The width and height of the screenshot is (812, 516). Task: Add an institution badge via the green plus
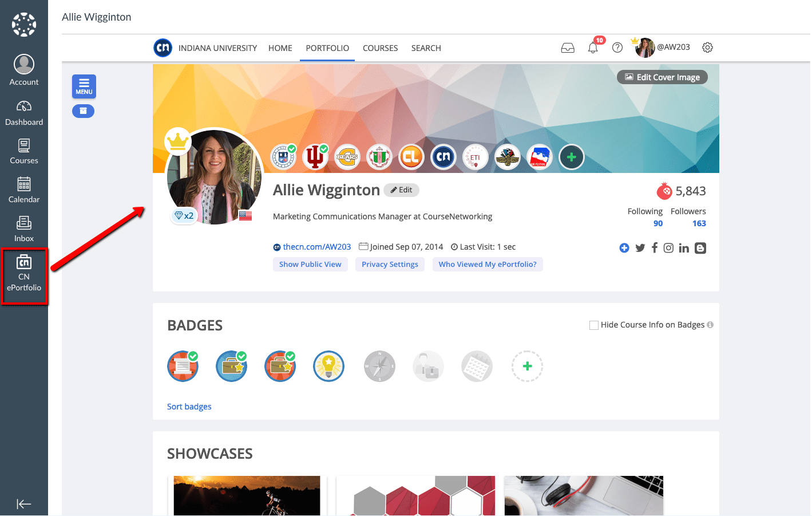pyautogui.click(x=571, y=156)
